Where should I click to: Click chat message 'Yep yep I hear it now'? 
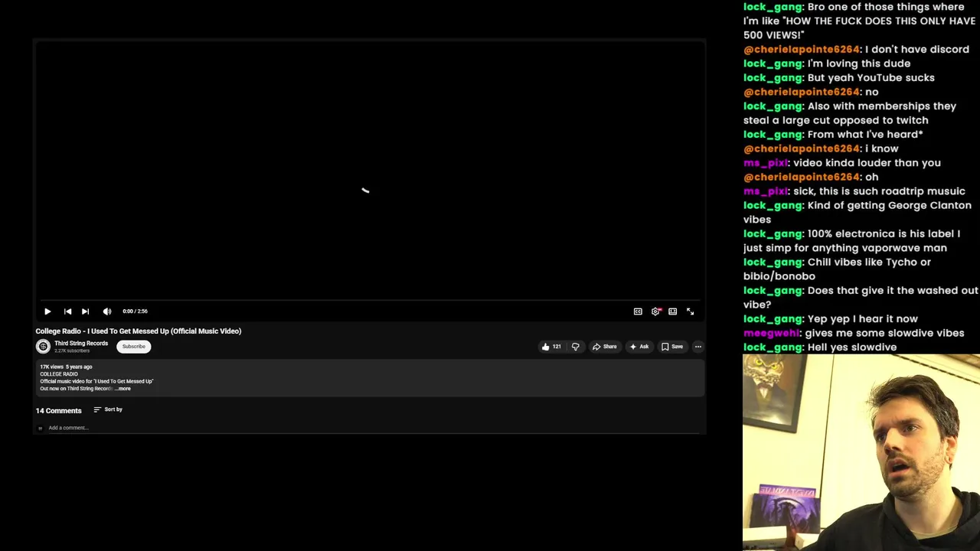coord(862,319)
